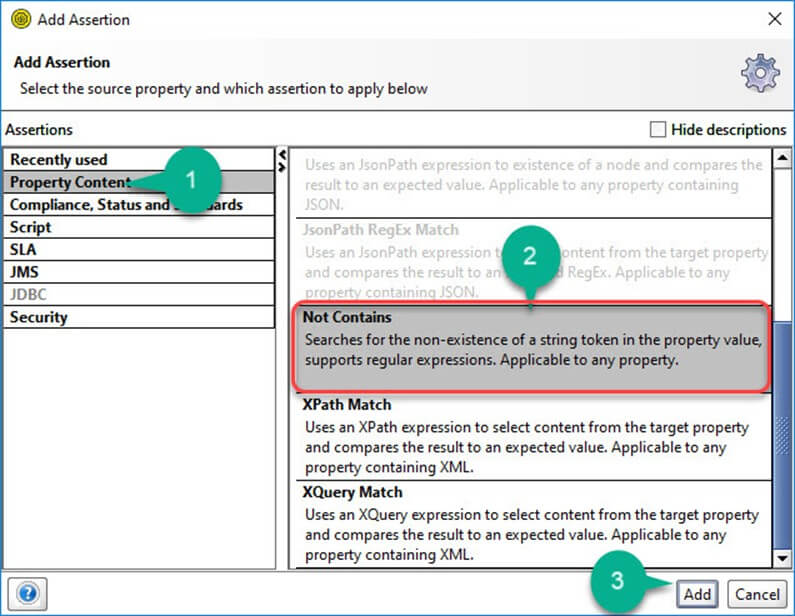Choose the XPath Match assertion
Screen dimensions: 795x616
click(533, 435)
